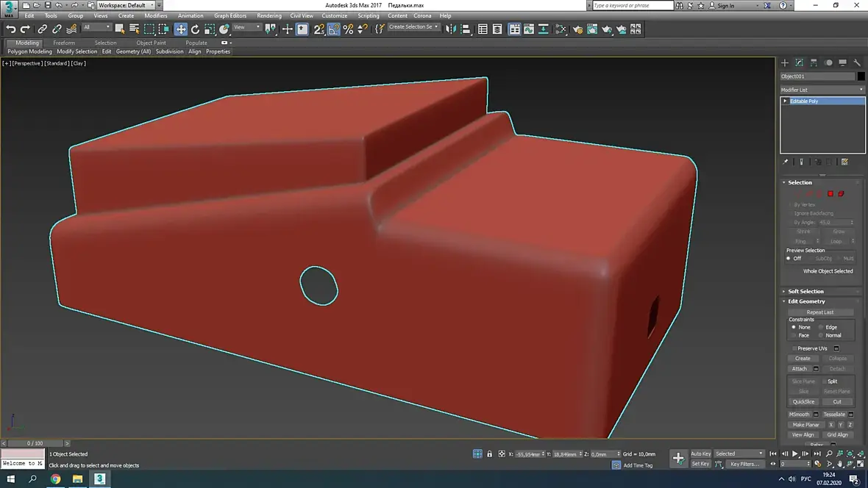Click the QuickSlice button

pyautogui.click(x=803, y=402)
